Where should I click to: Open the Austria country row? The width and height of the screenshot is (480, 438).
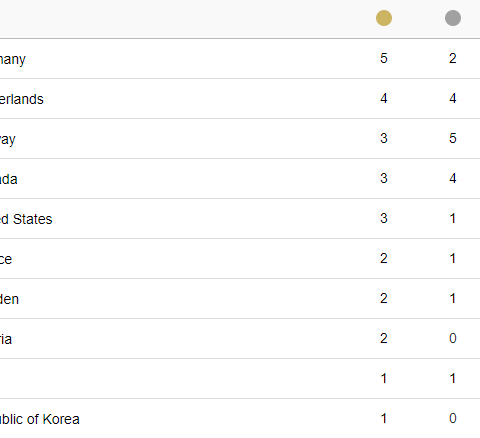240,339
